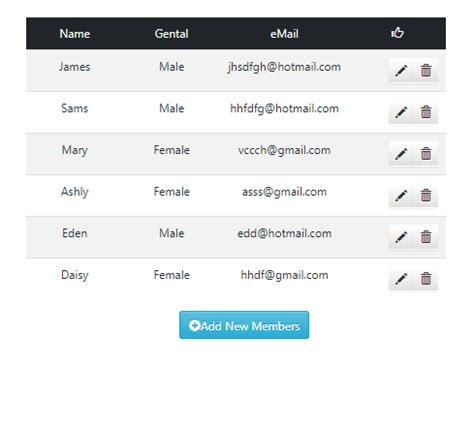Select the name cell Mary
The height and width of the screenshot is (428, 474).
coord(75,150)
